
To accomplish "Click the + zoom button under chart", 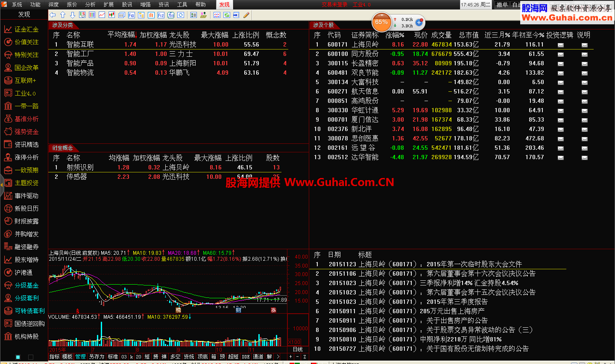I will (x=291, y=357).
